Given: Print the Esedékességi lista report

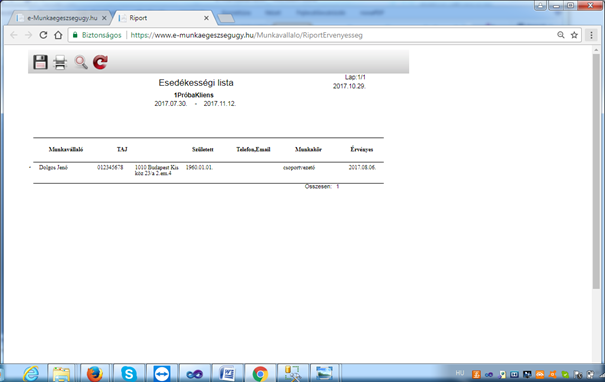Looking at the screenshot, I should (60, 62).
